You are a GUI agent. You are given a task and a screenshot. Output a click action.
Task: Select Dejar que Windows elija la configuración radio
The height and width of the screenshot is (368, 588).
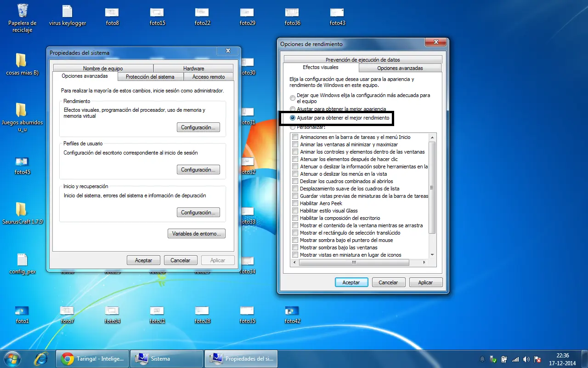293,98
